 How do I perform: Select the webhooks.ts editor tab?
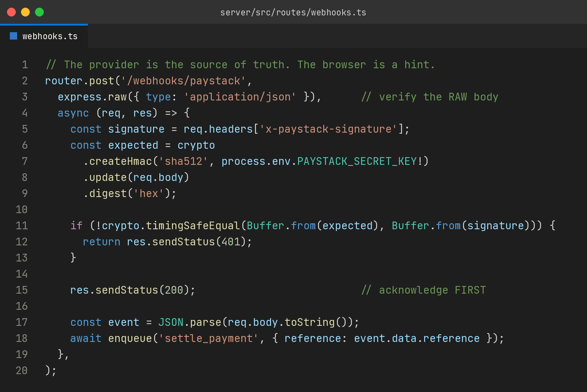click(44, 36)
